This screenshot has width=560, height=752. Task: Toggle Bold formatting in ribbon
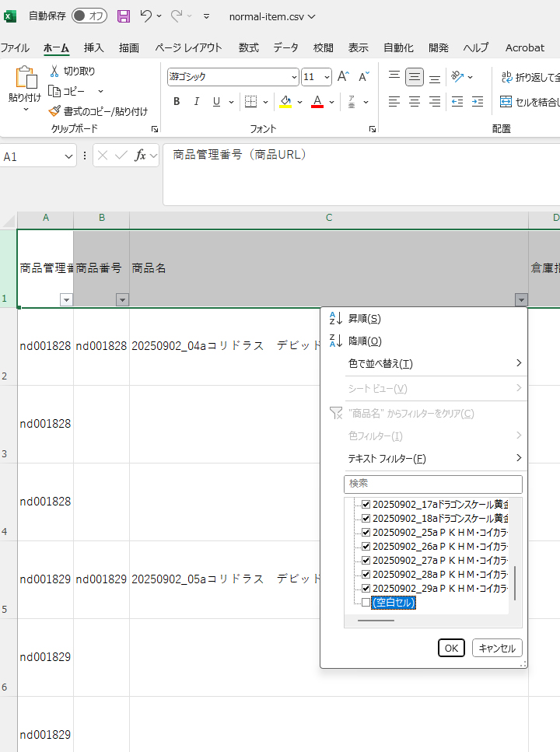[x=177, y=102]
